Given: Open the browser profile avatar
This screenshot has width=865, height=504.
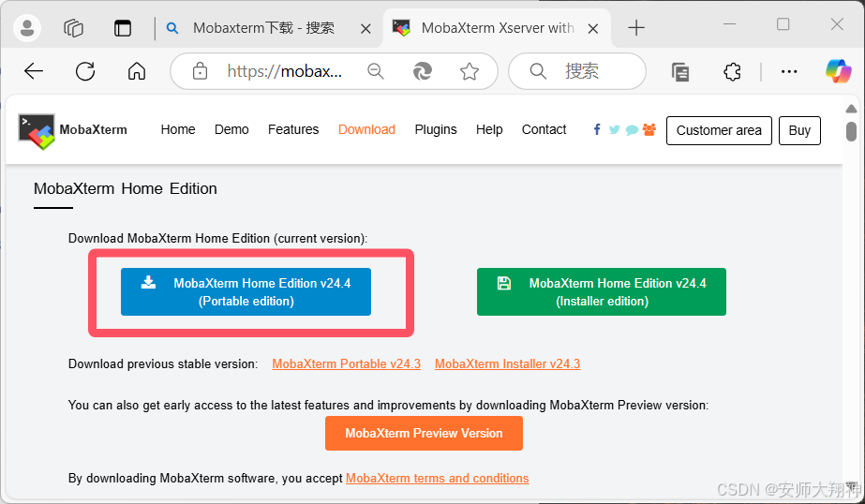Looking at the screenshot, I should click(27, 27).
